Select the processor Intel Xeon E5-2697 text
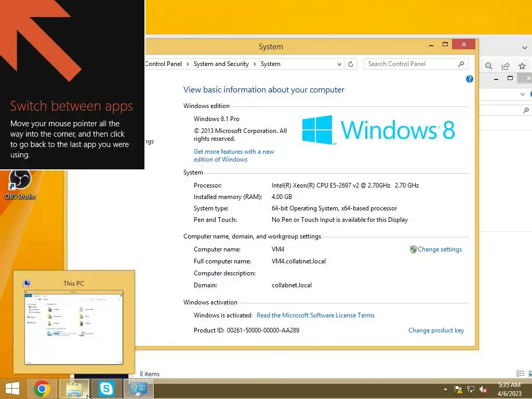 point(345,185)
